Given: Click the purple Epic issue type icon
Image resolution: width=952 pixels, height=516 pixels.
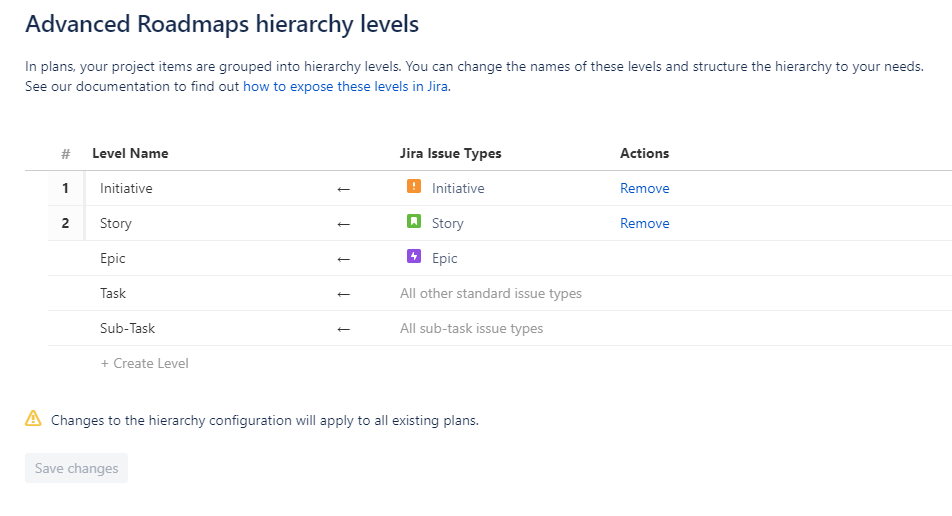Looking at the screenshot, I should (x=414, y=257).
